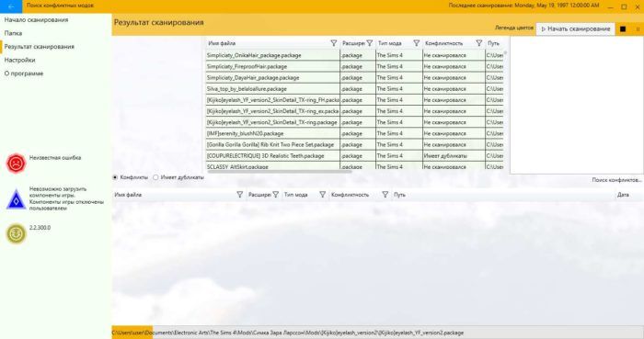Select row Rib Knit Two Piece Set.package
The height and width of the screenshot is (339, 644).
coord(354,145)
